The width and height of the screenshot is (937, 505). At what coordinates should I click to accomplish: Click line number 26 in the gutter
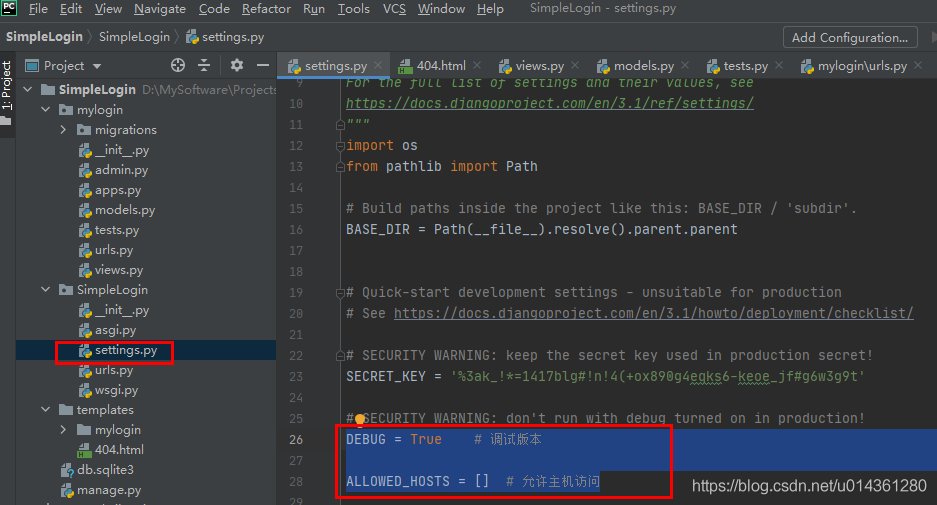[296, 439]
